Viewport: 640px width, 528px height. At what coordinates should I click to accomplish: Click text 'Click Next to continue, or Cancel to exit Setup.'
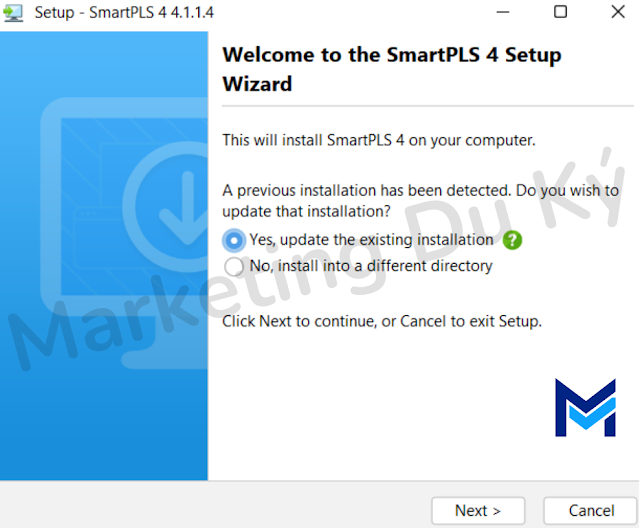coord(382,322)
